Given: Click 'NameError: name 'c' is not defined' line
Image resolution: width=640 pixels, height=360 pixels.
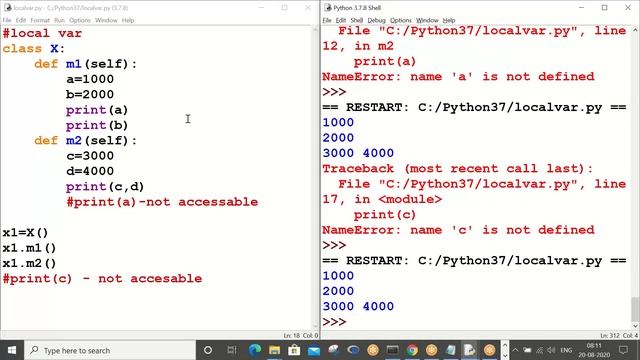Looking at the screenshot, I should pos(458,230).
